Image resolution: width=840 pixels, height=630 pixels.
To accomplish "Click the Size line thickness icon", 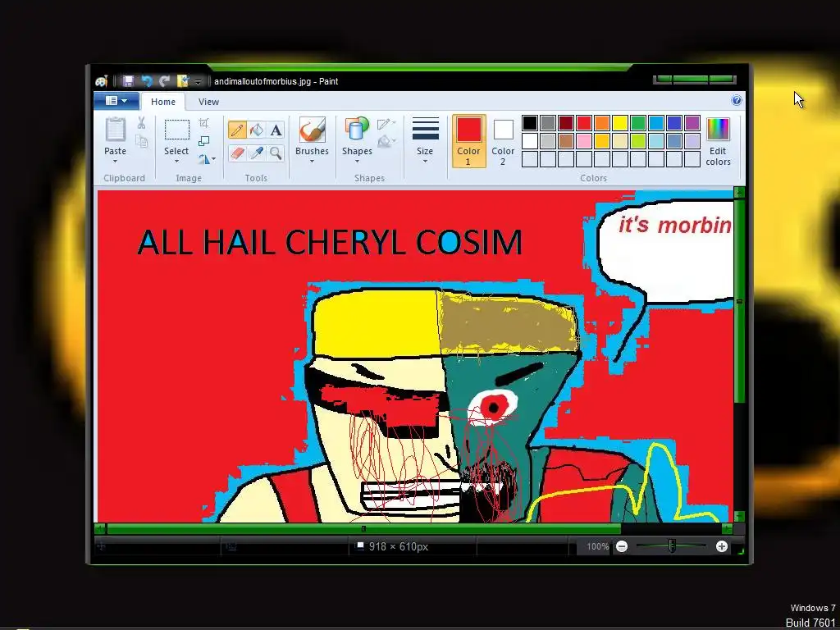I will point(426,129).
